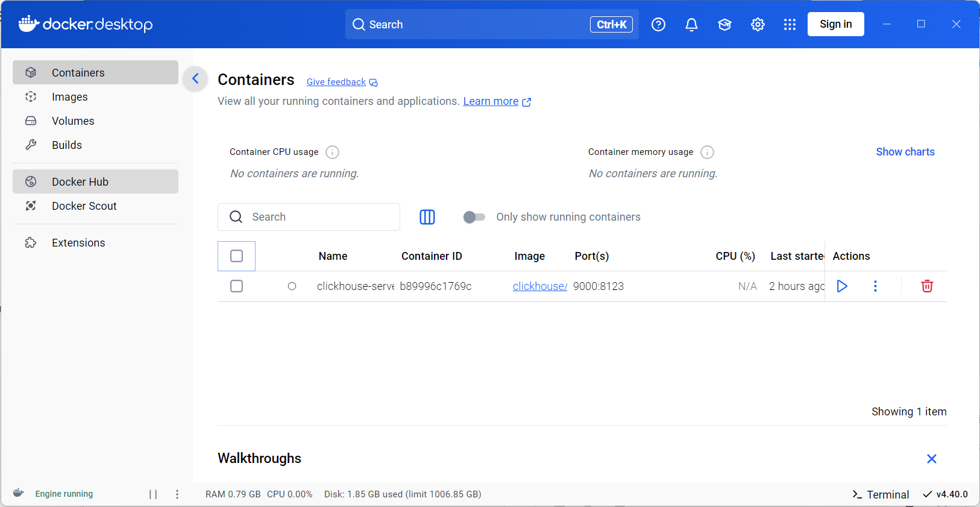The image size is (980, 507).
Task: Pause the Docker engine
Action: click(153, 494)
